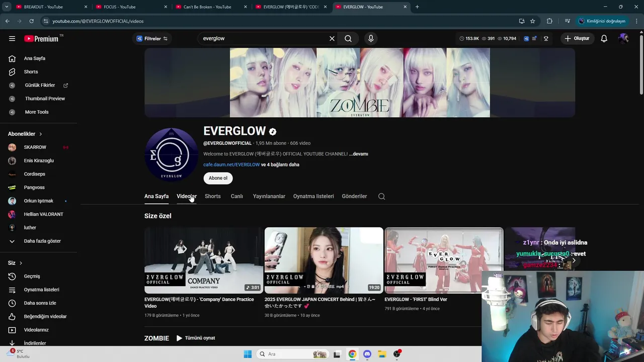Click the everglow search input field
Image resolution: width=644 pixels, height=362 pixels.
263,39
